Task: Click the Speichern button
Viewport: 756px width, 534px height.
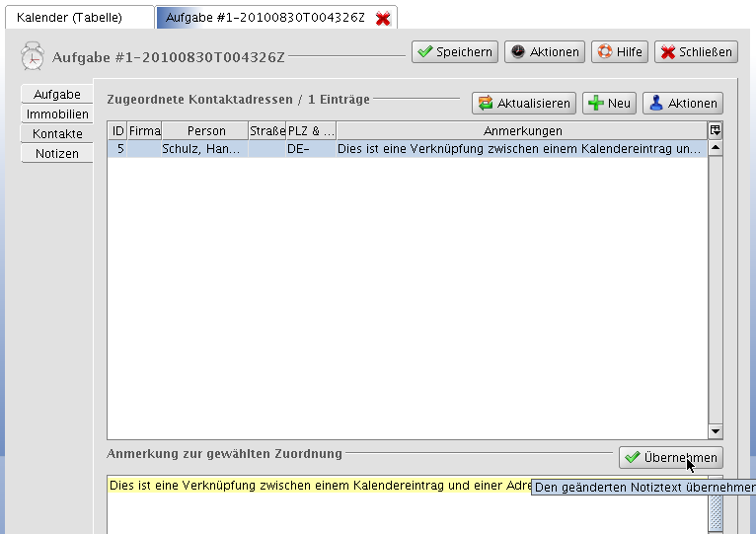Action: (453, 52)
